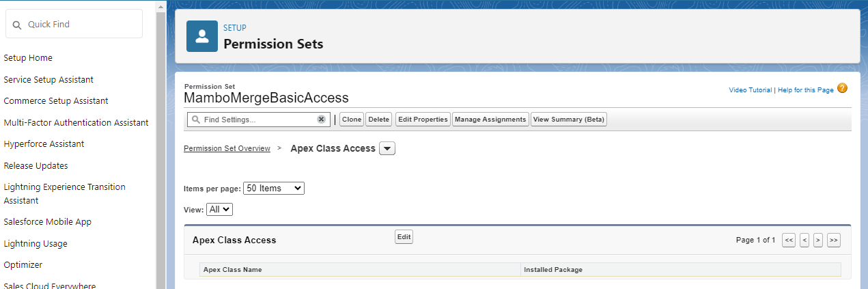Open Setup Home in sidebar
This screenshot has width=868, height=289.
pyautogui.click(x=28, y=58)
